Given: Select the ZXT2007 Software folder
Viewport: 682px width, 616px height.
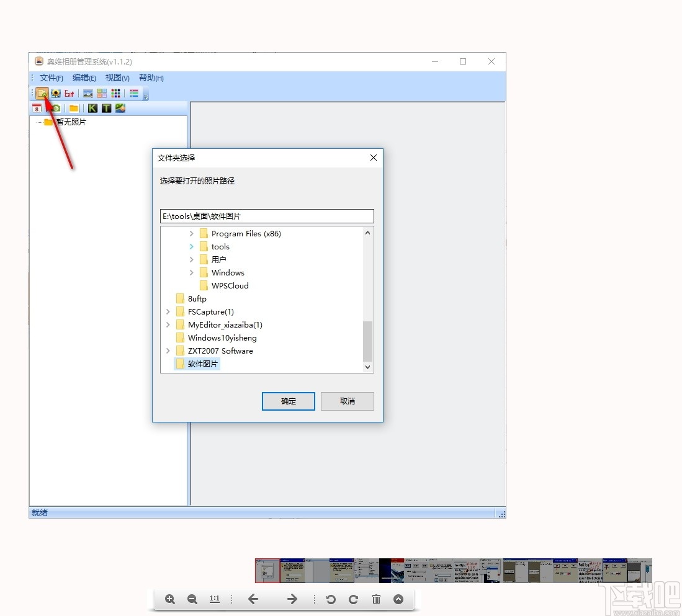Looking at the screenshot, I should [220, 351].
